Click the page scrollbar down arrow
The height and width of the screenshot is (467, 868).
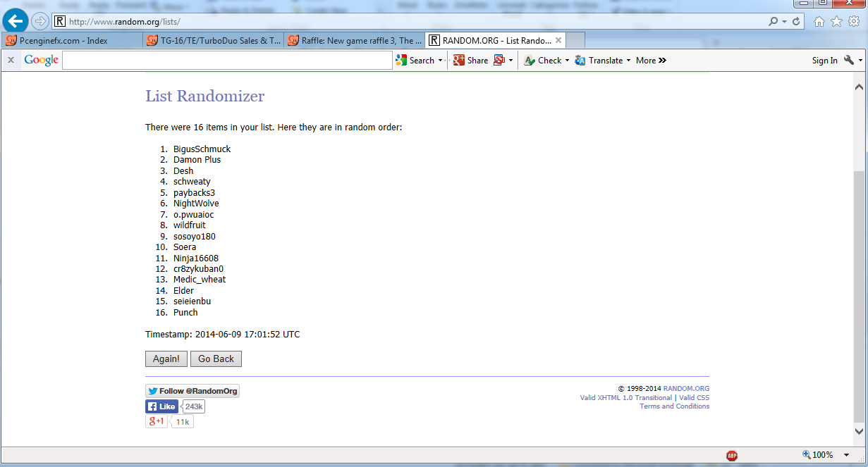(859, 431)
